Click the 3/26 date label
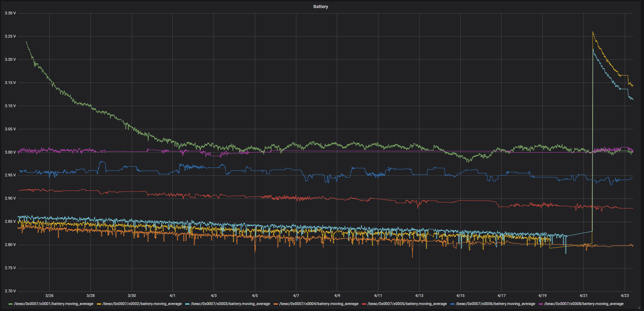This screenshot has width=644, height=311. click(x=49, y=296)
